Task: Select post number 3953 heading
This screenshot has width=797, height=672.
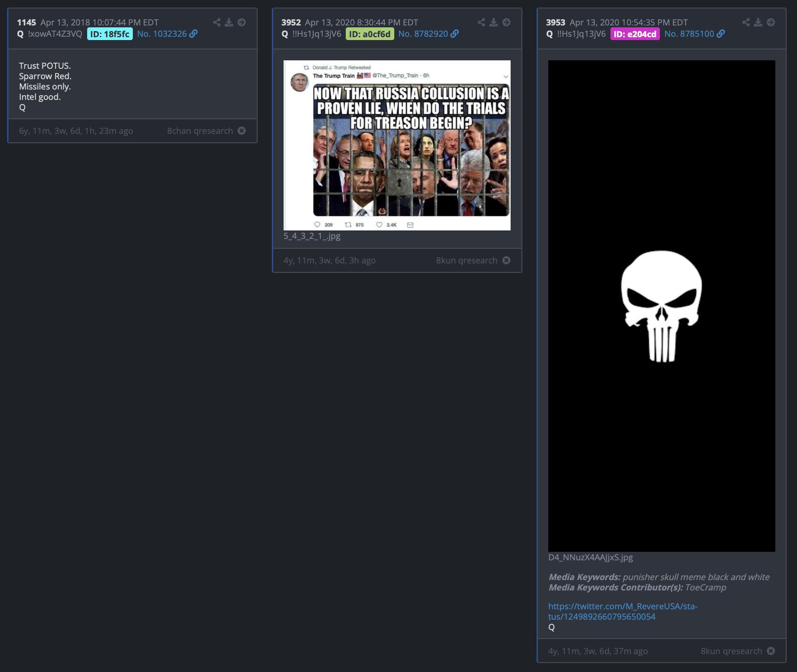Action: [556, 23]
